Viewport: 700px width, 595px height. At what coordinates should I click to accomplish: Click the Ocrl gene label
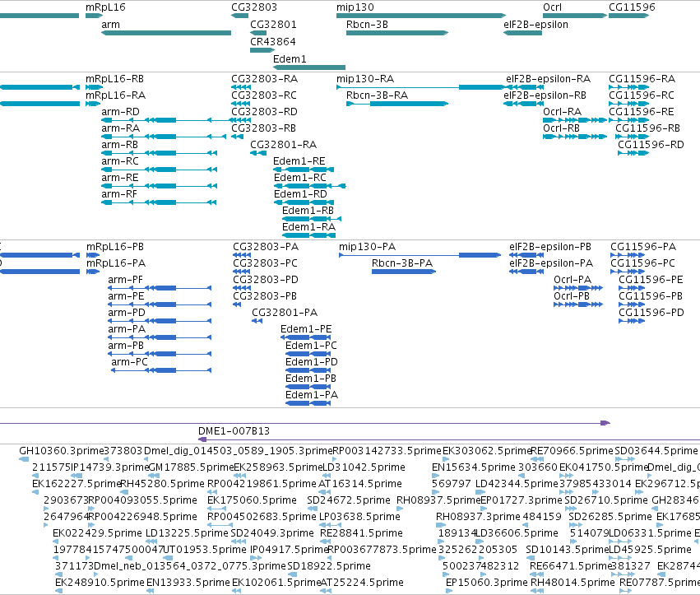point(552,7)
